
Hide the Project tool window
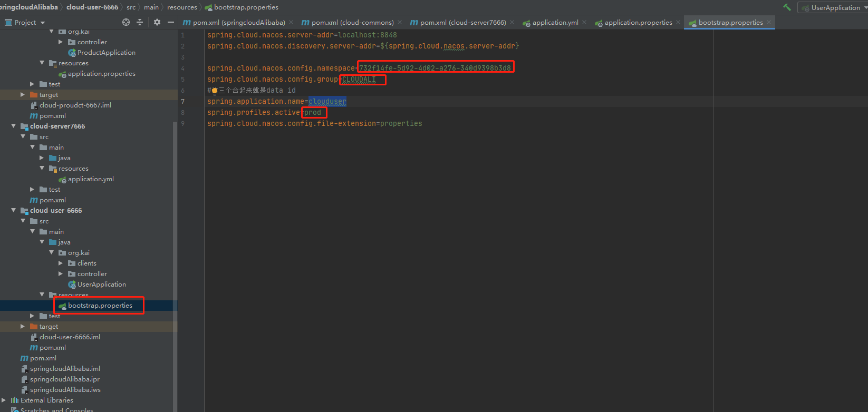pos(171,22)
